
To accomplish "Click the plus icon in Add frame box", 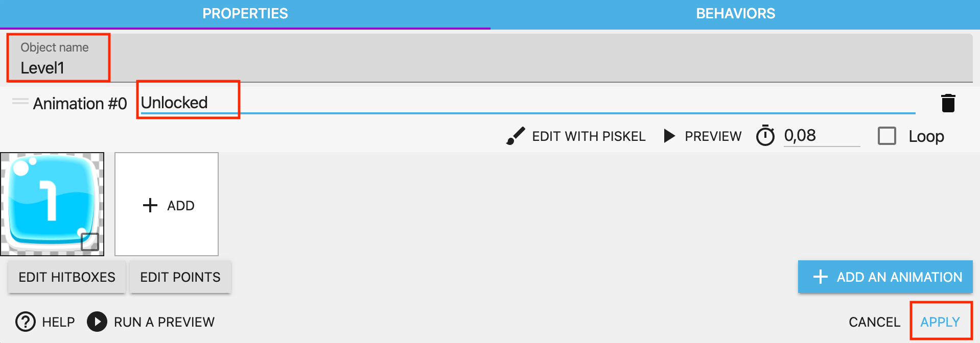I will (x=150, y=205).
